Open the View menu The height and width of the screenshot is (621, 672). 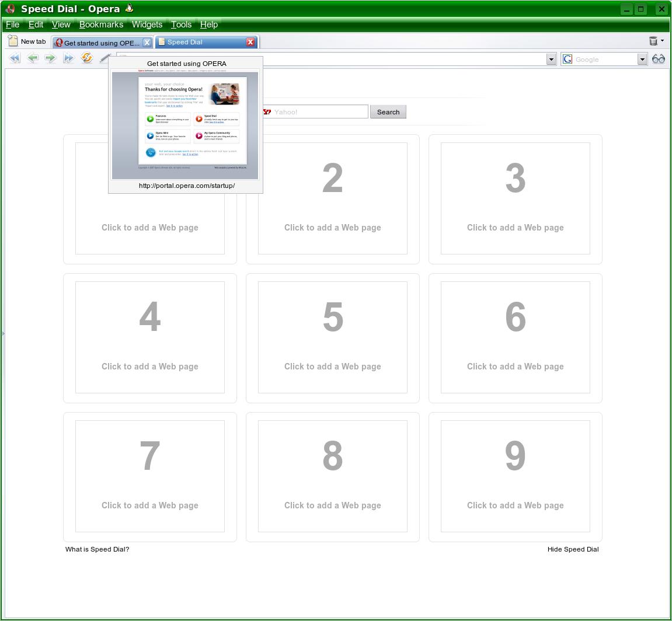tap(61, 25)
